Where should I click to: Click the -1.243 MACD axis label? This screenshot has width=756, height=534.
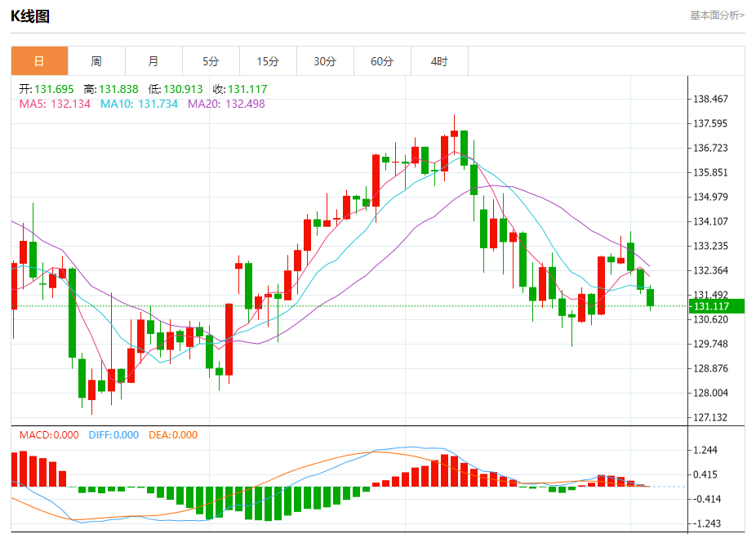click(x=705, y=523)
